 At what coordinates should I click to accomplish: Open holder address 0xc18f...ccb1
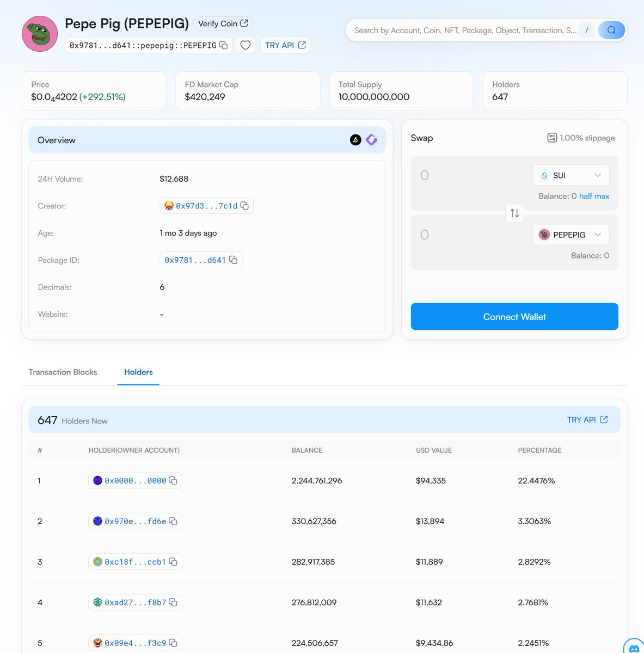coord(135,562)
